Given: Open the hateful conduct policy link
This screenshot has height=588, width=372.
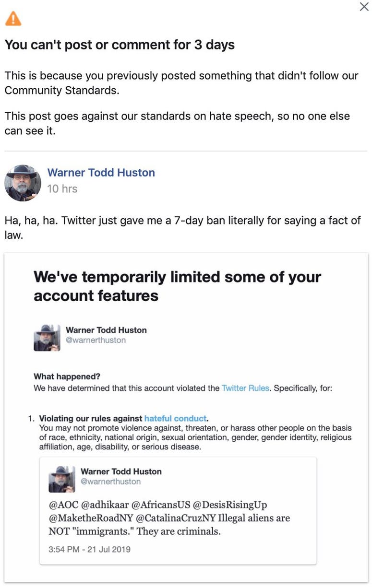Looking at the screenshot, I should click(x=175, y=418).
